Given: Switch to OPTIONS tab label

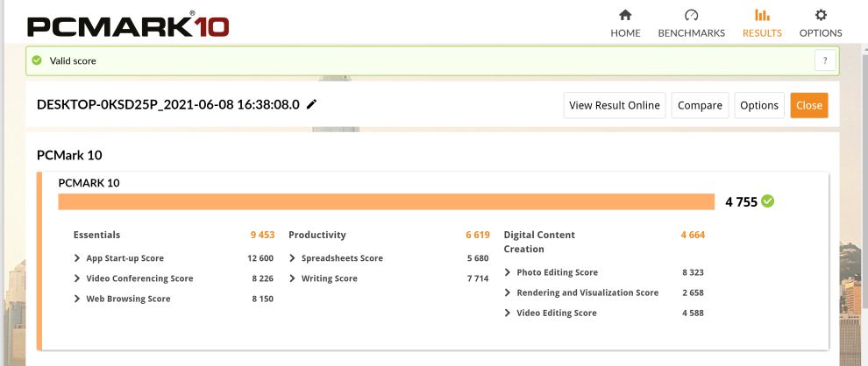Looking at the screenshot, I should tap(821, 33).
